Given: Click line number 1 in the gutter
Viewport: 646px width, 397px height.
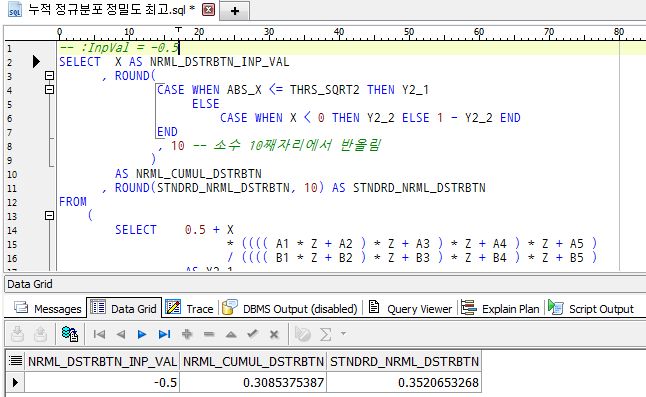Looking at the screenshot, I should coord(9,48).
